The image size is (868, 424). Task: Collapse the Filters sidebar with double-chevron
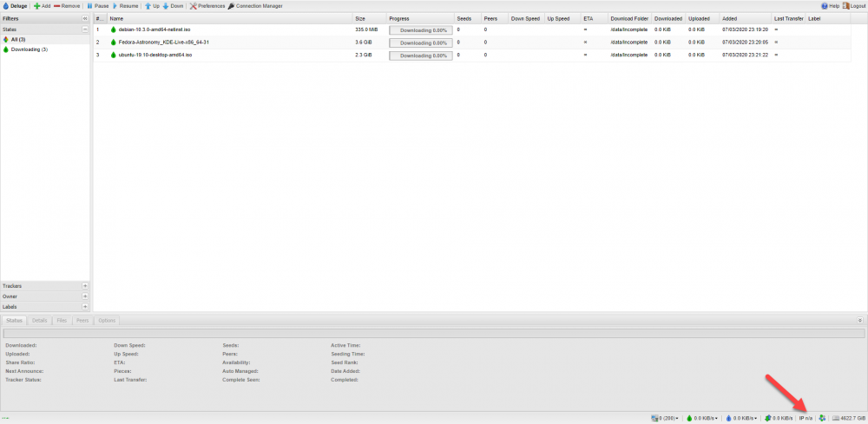(85, 19)
